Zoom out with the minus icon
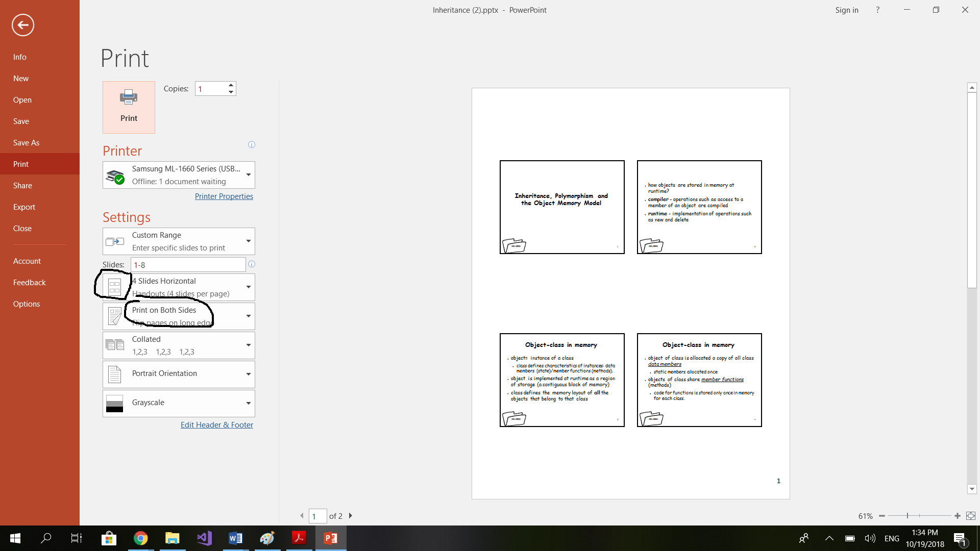 tap(881, 516)
